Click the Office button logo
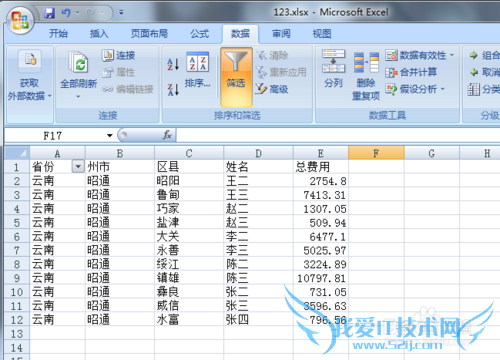 click(20, 20)
